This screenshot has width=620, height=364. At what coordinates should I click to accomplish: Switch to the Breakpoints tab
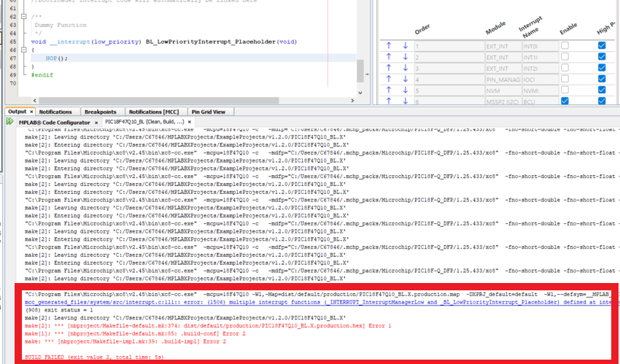(x=100, y=112)
